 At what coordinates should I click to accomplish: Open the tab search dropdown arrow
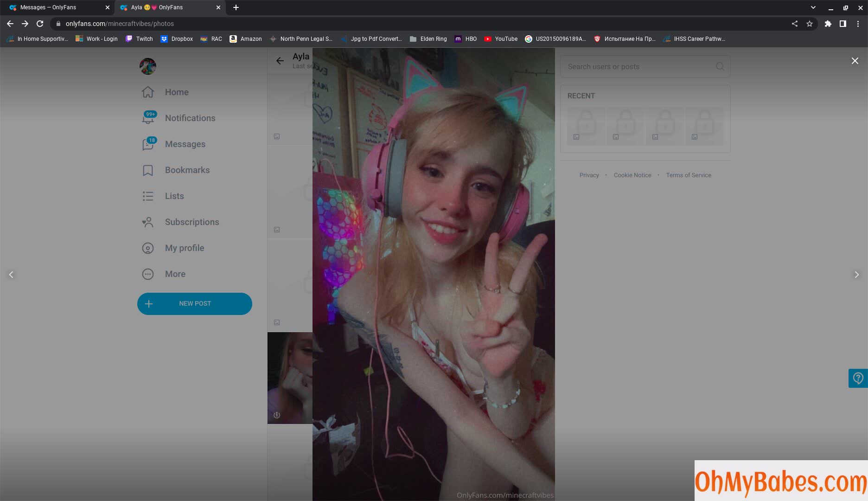click(x=813, y=7)
